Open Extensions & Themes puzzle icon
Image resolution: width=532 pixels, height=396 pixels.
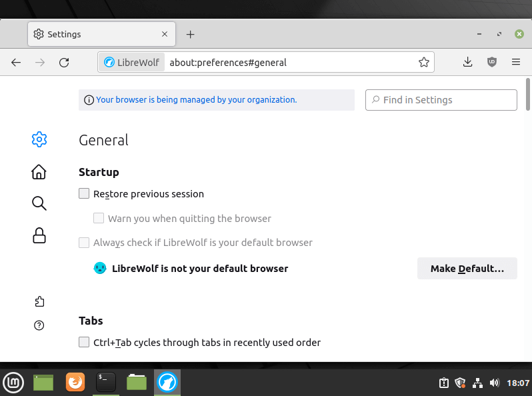[39, 302]
